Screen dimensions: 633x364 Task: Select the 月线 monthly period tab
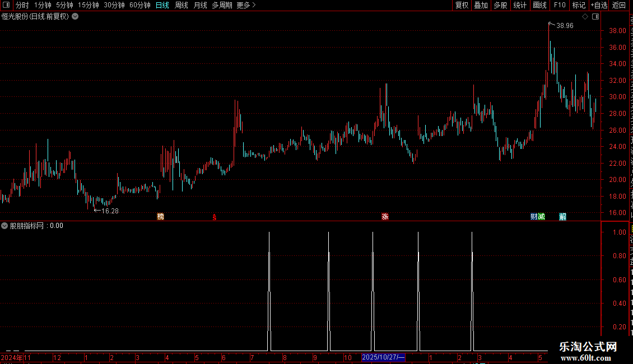click(200, 5)
